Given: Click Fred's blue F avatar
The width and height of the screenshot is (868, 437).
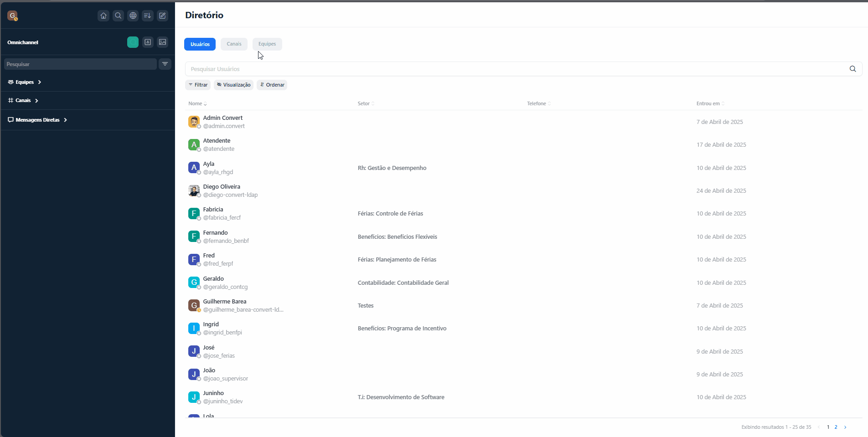Looking at the screenshot, I should [x=194, y=259].
